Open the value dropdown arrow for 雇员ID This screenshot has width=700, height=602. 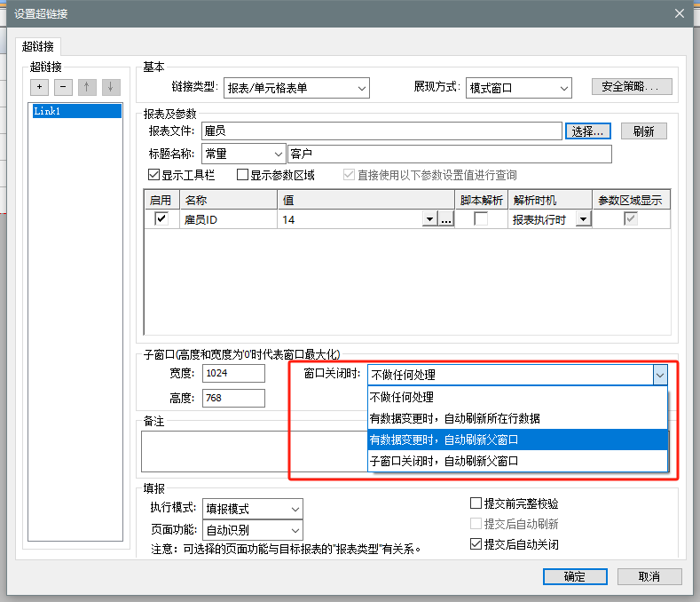(x=430, y=219)
